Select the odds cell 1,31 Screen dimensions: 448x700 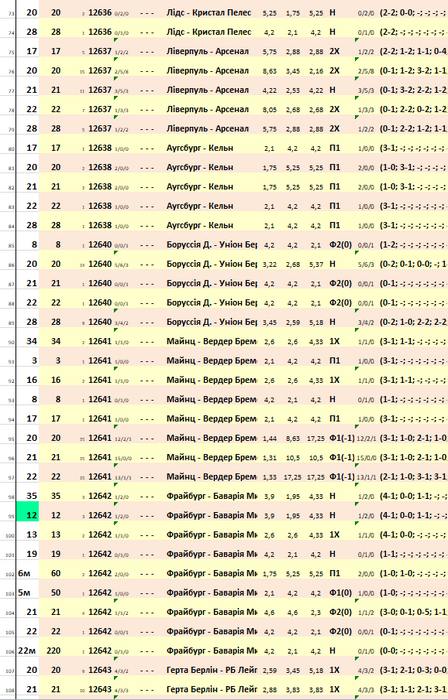270,458
